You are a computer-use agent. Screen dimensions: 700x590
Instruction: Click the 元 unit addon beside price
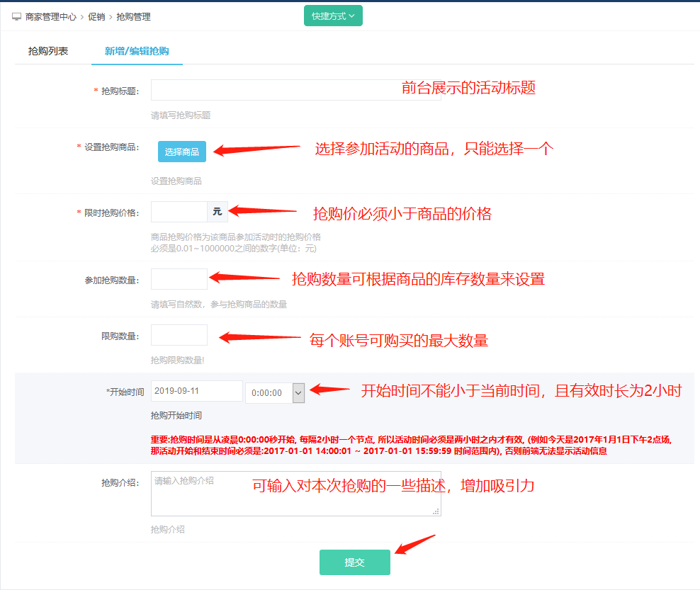pyautogui.click(x=217, y=212)
